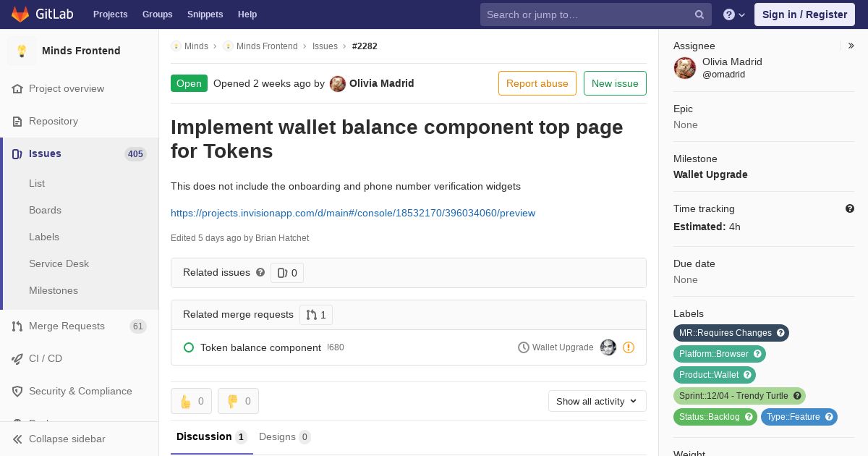The width and height of the screenshot is (868, 456).
Task: Click the Sprint::12/04 Trendy Turtle label
Action: 739,396
